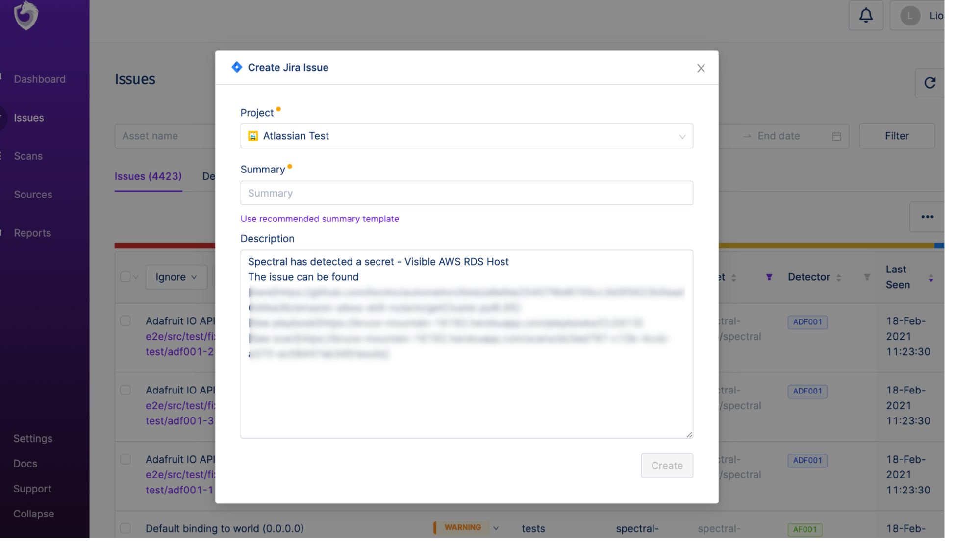Close the Create Jira Issue dialog
This screenshot has width=980, height=541.
(701, 68)
